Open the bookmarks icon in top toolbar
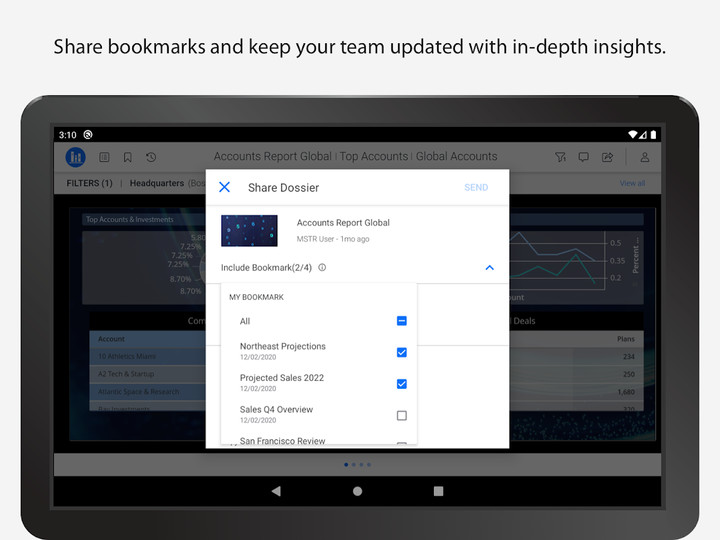Viewport: 720px width, 540px height. [128, 158]
